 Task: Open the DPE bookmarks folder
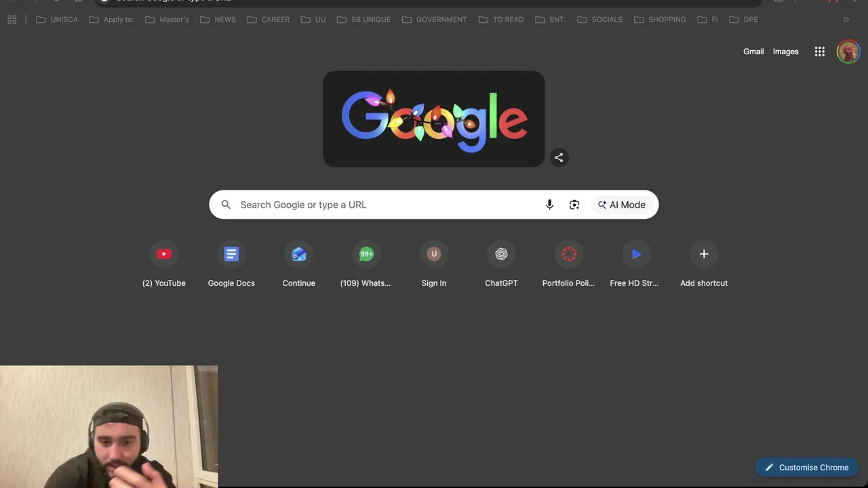(x=744, y=20)
